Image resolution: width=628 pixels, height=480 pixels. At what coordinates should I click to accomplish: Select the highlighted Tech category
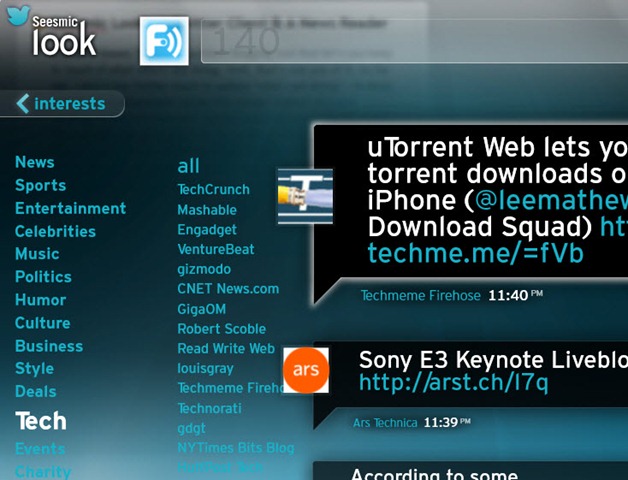click(41, 421)
